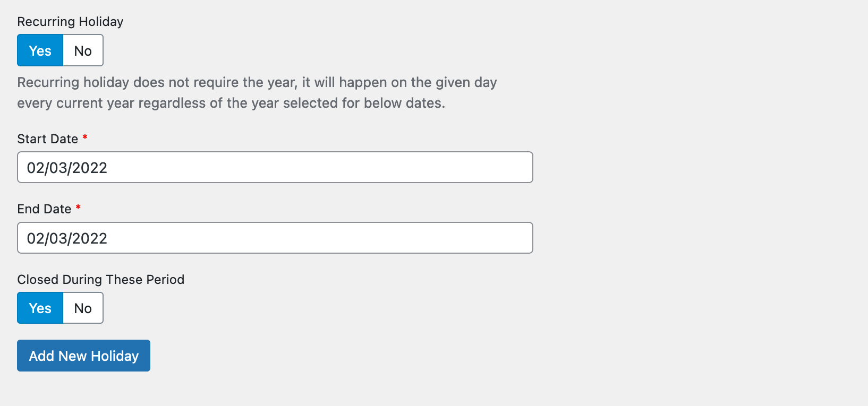This screenshot has width=868, height=406.
Task: Click the Closed During These Period label
Action: (100, 280)
